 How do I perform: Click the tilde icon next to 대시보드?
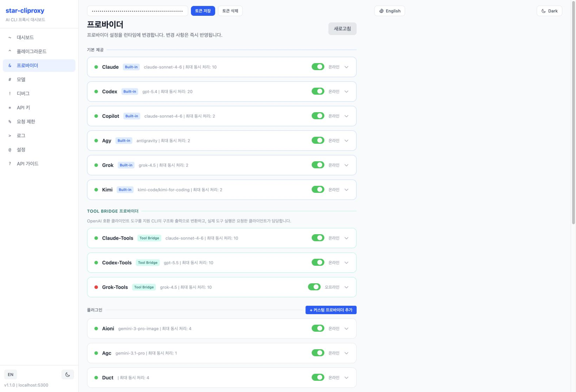click(10, 37)
